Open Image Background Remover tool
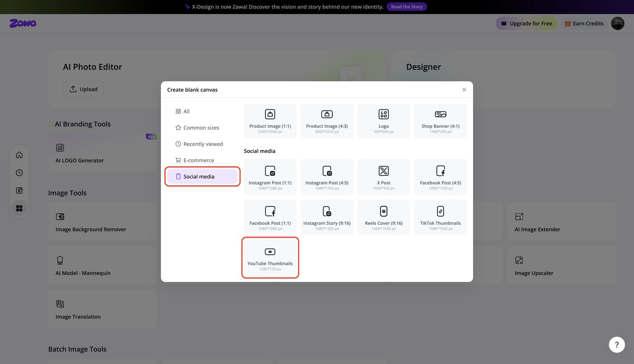 [103, 222]
